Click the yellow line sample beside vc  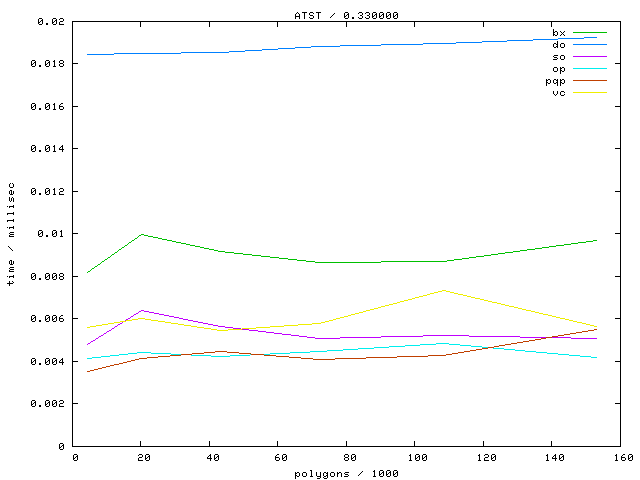coord(590,93)
